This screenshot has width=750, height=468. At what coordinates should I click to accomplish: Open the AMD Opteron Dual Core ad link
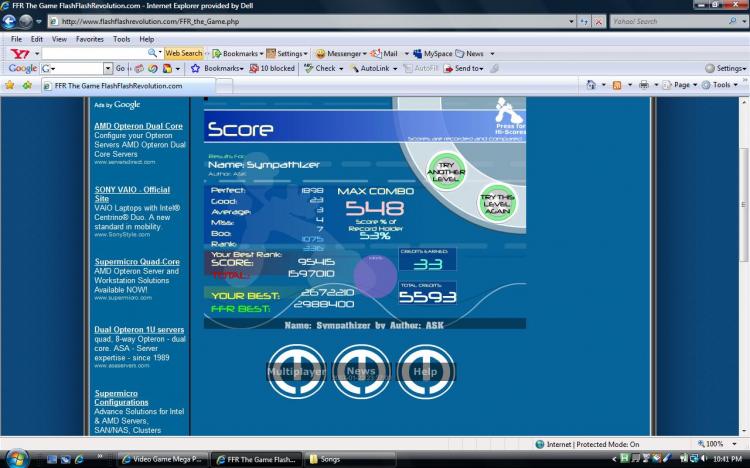[138, 126]
